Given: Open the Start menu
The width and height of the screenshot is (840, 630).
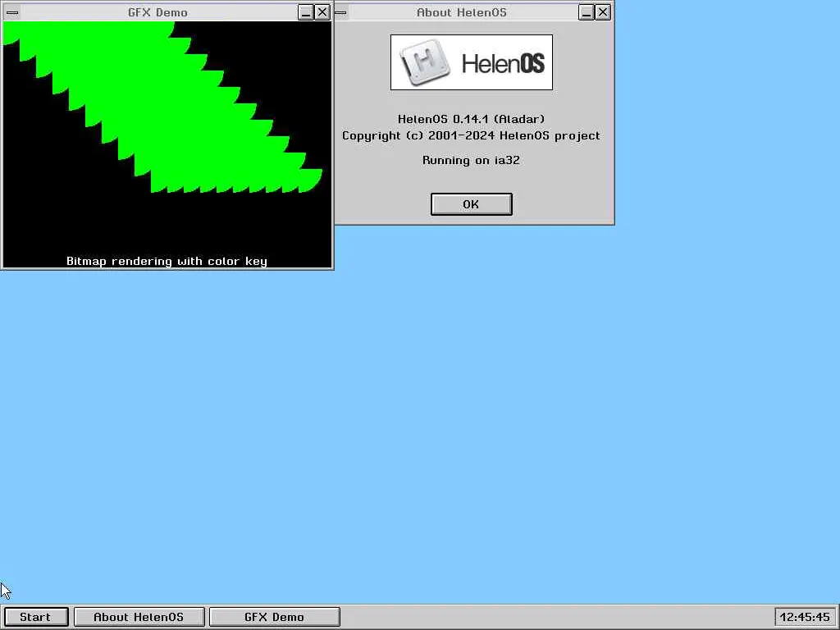Looking at the screenshot, I should pos(36,617).
